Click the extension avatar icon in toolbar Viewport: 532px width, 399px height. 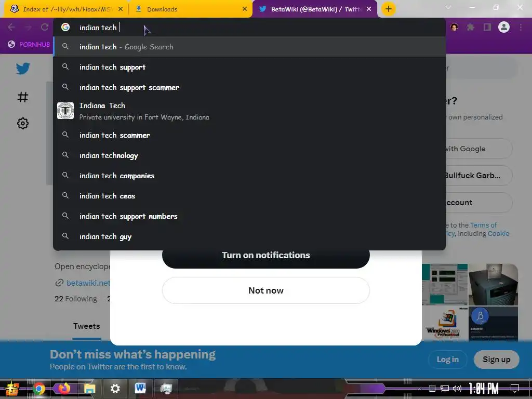coord(454,27)
